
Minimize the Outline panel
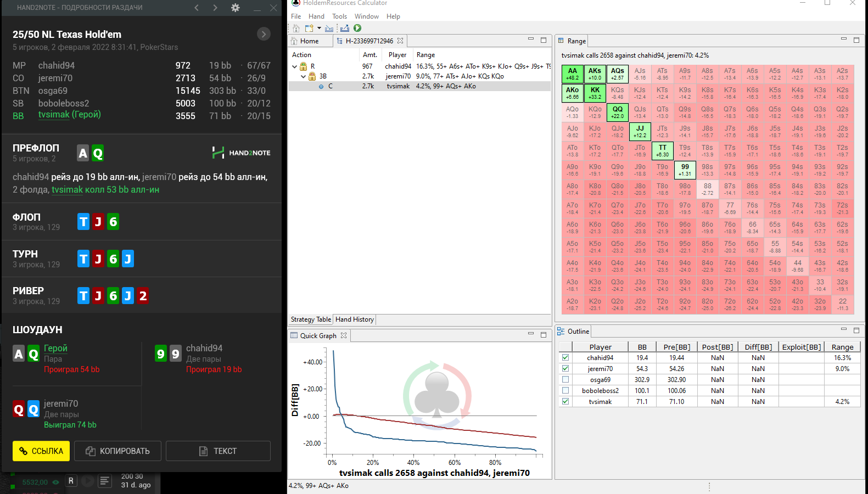pyautogui.click(x=844, y=329)
